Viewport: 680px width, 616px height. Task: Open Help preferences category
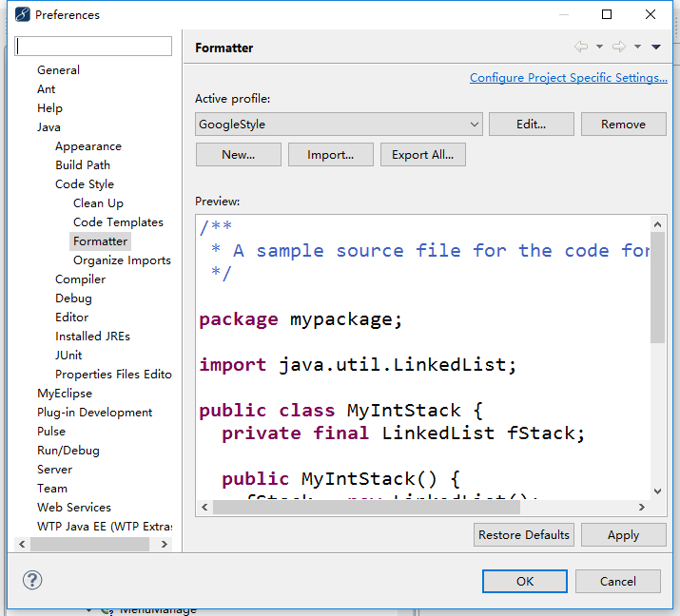tap(49, 108)
